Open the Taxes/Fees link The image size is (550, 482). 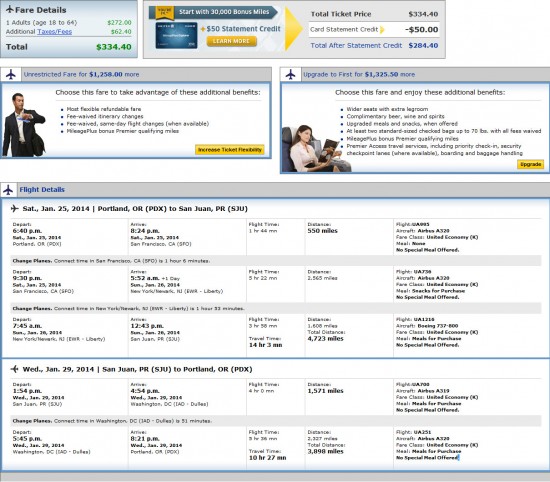[x=54, y=32]
